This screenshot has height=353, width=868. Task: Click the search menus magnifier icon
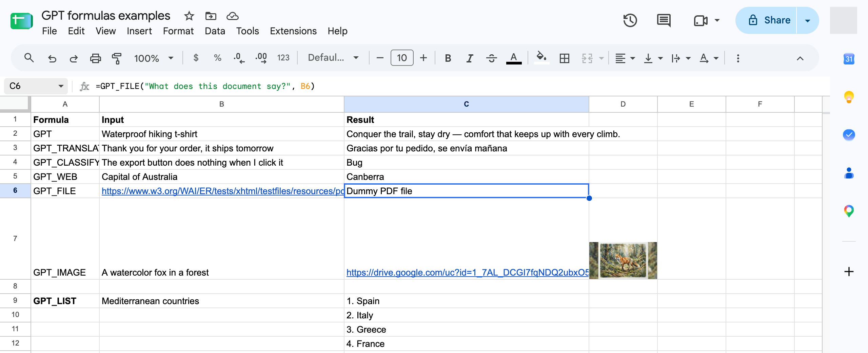click(x=29, y=58)
